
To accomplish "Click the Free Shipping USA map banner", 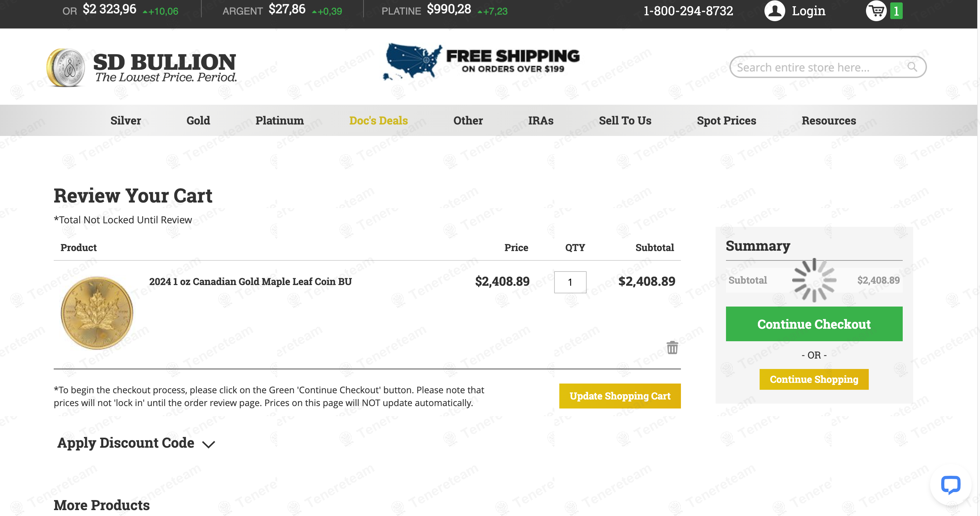I will click(x=481, y=61).
